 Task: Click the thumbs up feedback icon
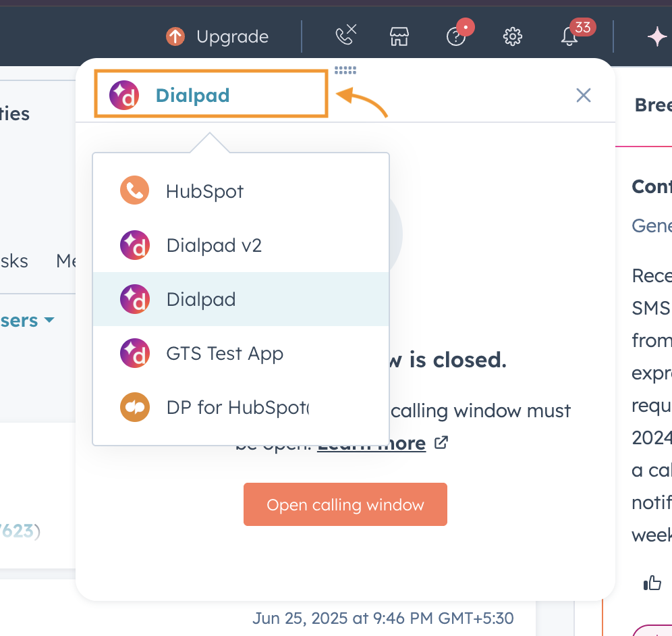point(652,583)
